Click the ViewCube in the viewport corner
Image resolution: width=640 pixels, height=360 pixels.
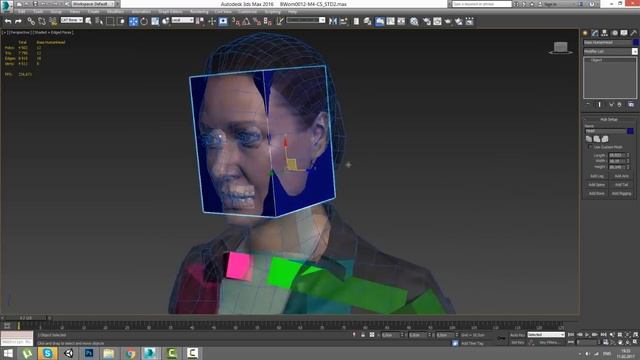pyautogui.click(x=561, y=48)
